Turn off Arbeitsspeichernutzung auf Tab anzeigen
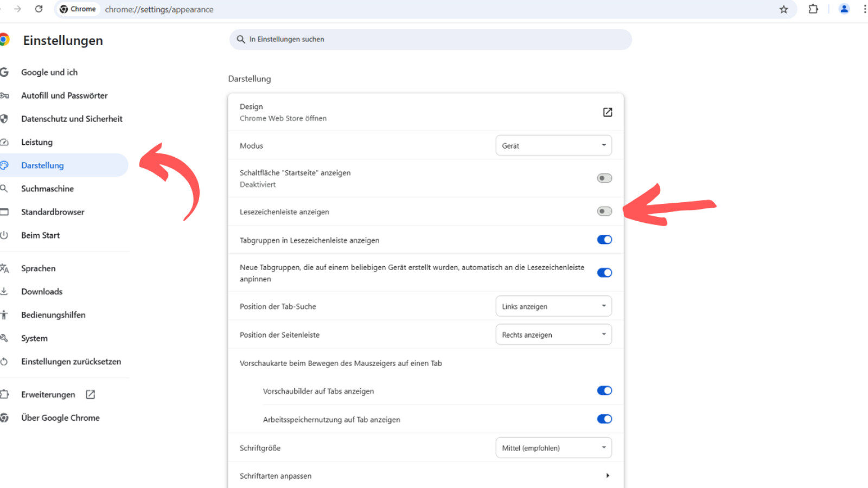 [x=604, y=419]
